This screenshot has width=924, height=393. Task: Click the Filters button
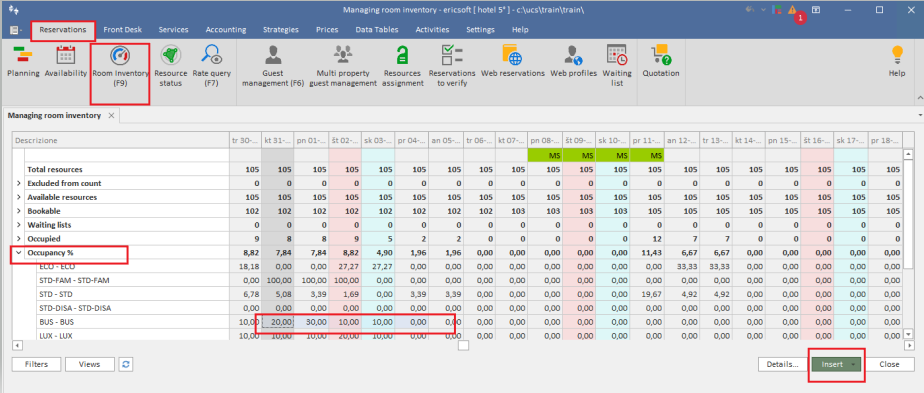click(x=37, y=364)
